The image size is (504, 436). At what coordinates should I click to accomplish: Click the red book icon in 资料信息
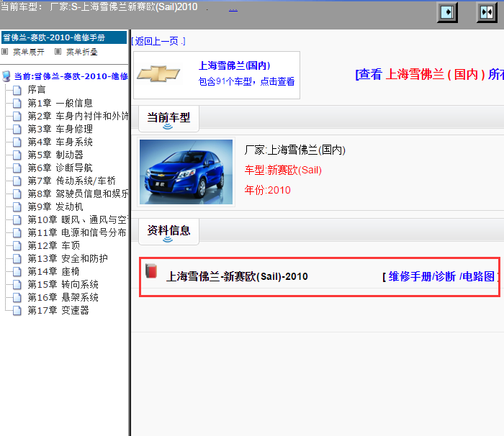click(151, 271)
